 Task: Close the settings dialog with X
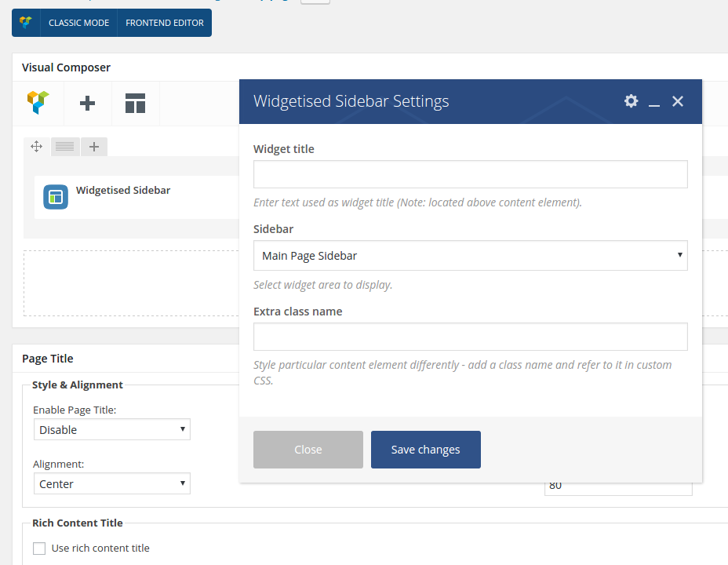pos(678,101)
